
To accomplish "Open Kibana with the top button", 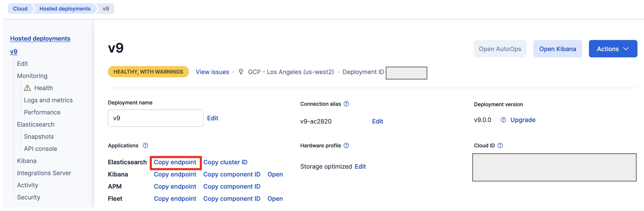I will 557,49.
